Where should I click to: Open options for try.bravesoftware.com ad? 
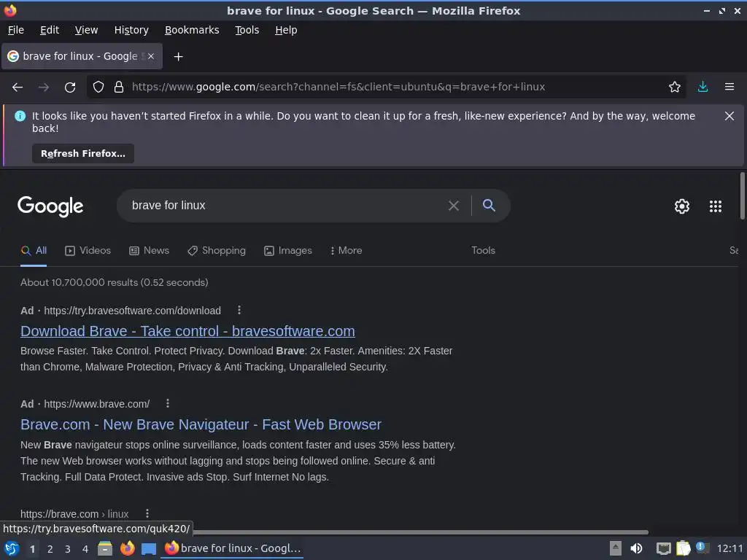tap(239, 311)
